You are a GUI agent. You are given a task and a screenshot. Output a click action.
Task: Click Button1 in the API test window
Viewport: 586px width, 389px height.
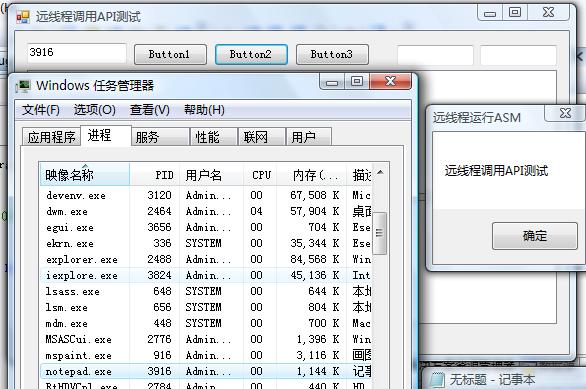170,55
